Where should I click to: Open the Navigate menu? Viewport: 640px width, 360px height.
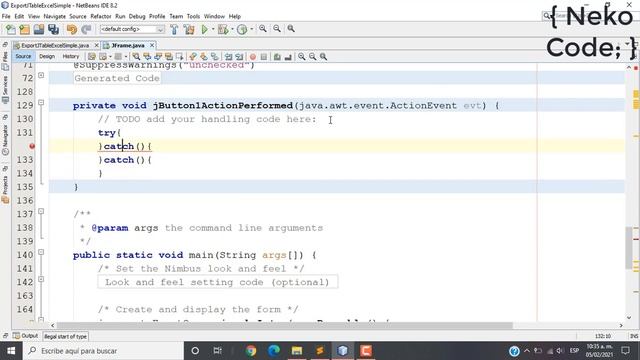(x=55, y=16)
